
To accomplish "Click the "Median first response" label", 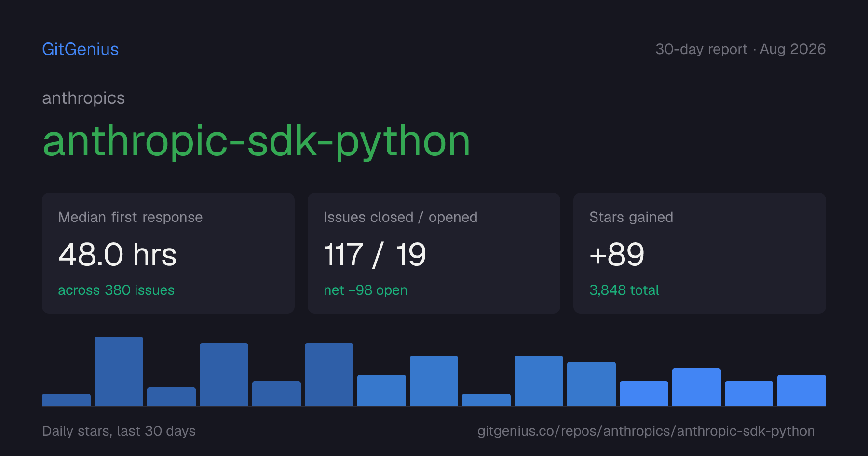I will click(130, 217).
